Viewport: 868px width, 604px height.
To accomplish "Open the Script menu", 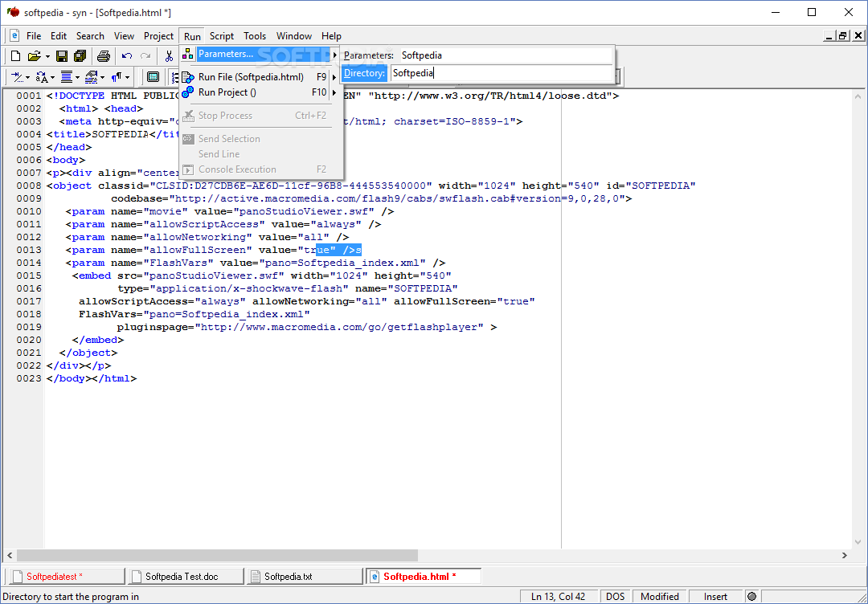I will [222, 36].
